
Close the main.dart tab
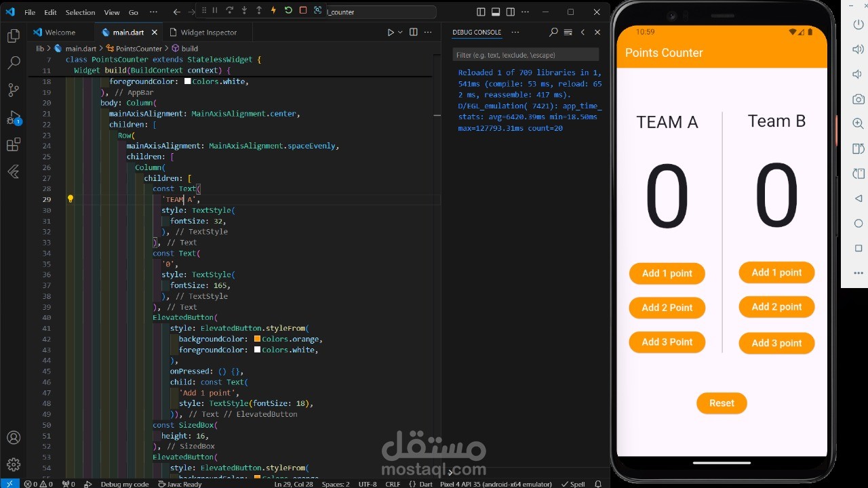click(x=155, y=32)
